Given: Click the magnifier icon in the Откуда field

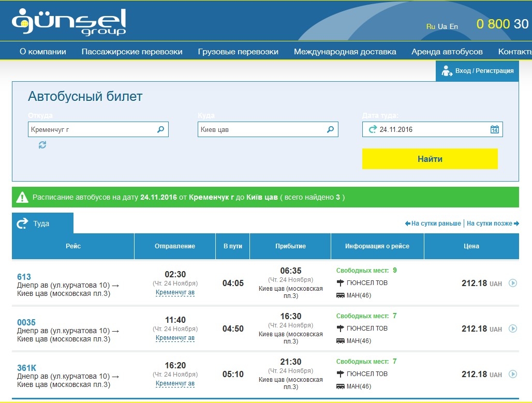Looking at the screenshot, I should click(160, 129).
